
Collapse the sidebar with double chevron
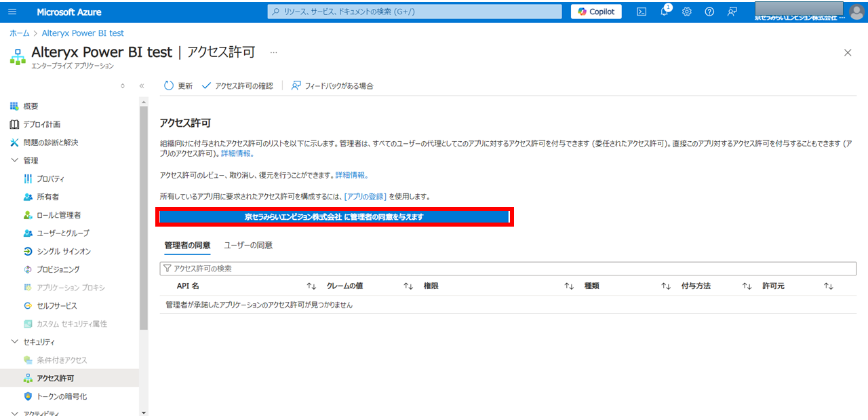coord(142,85)
